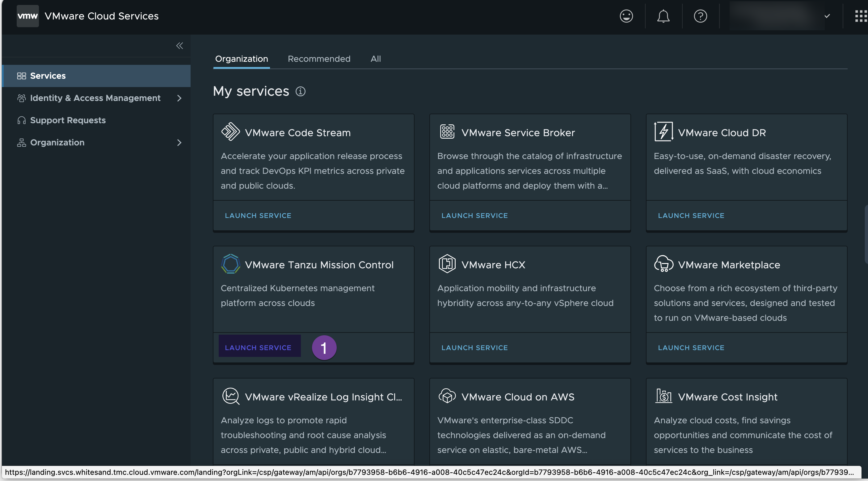Click the Tanzu Mission Control icon
Image resolution: width=868 pixels, height=481 pixels.
[230, 264]
